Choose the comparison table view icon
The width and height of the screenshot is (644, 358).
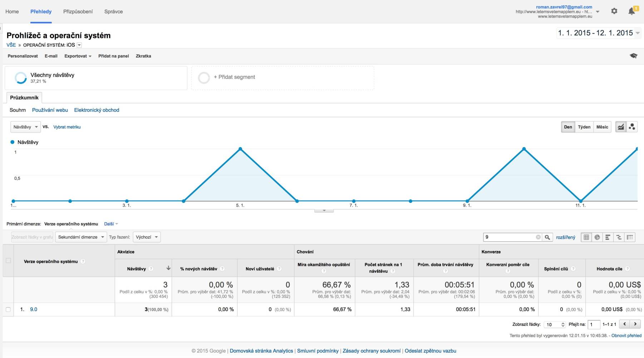click(619, 237)
